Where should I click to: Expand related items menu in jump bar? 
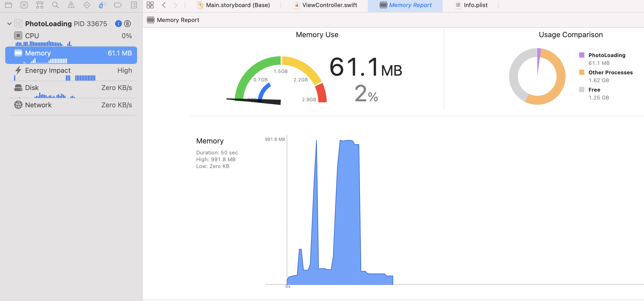[150, 5]
